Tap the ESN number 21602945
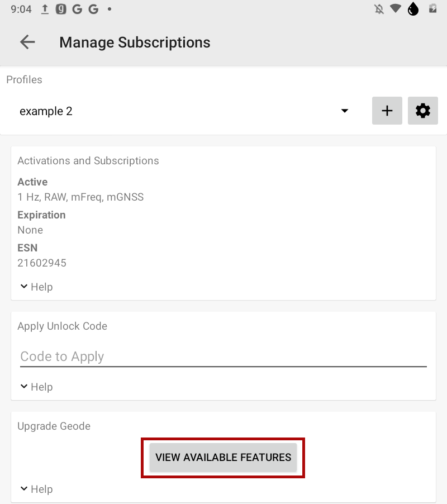Viewport: 447px width, 504px height. (42, 263)
